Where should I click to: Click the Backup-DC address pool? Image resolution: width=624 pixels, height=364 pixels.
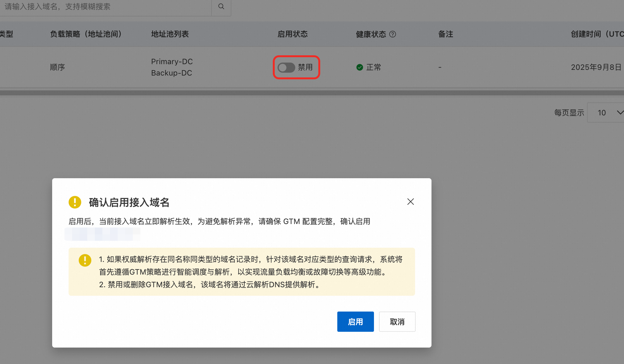click(171, 73)
